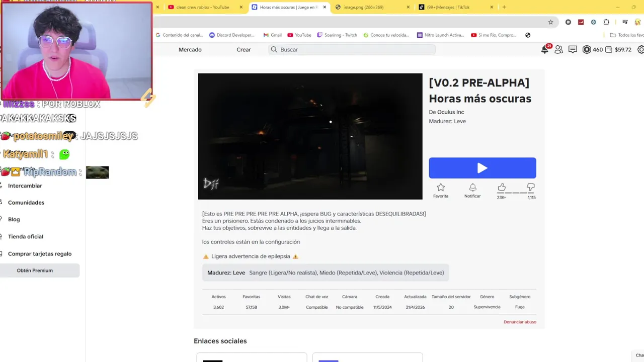Open Soarinng - Twitch bookmark

pyautogui.click(x=337, y=35)
